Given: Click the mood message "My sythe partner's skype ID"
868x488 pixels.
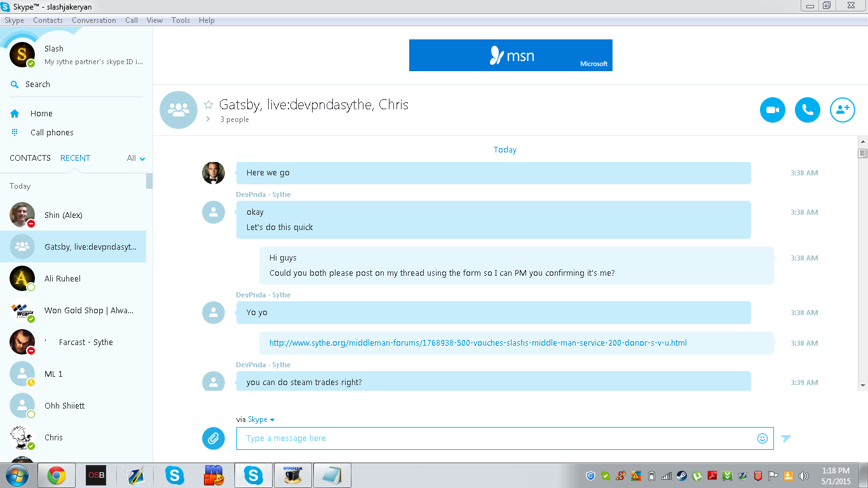Looking at the screenshot, I should coord(94,62).
